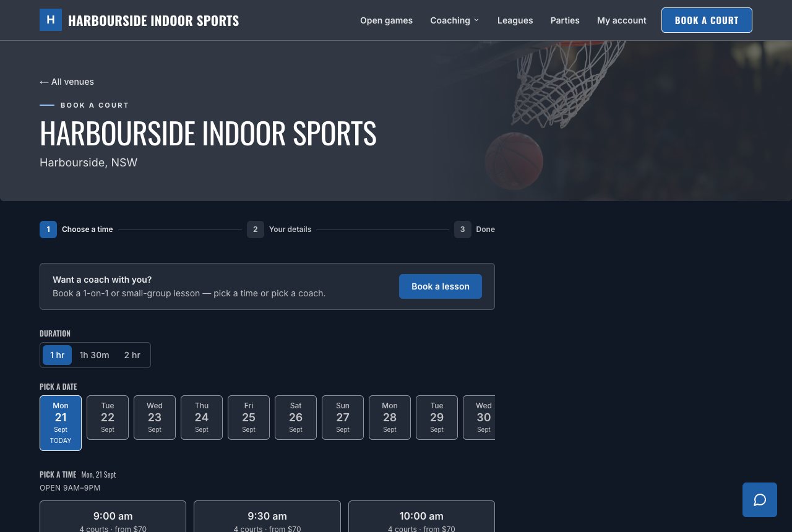This screenshot has width=792, height=532.
Task: Click the Book a lesson button
Action: (441, 286)
